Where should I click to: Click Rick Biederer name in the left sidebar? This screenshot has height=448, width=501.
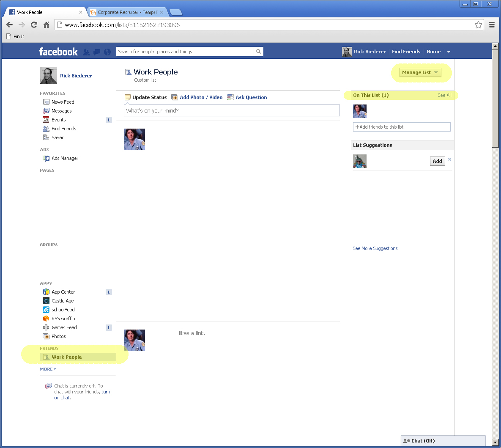point(76,76)
